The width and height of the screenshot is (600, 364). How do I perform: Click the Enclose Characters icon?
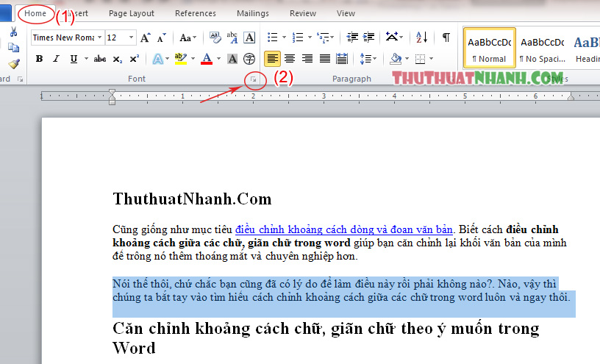point(249,59)
